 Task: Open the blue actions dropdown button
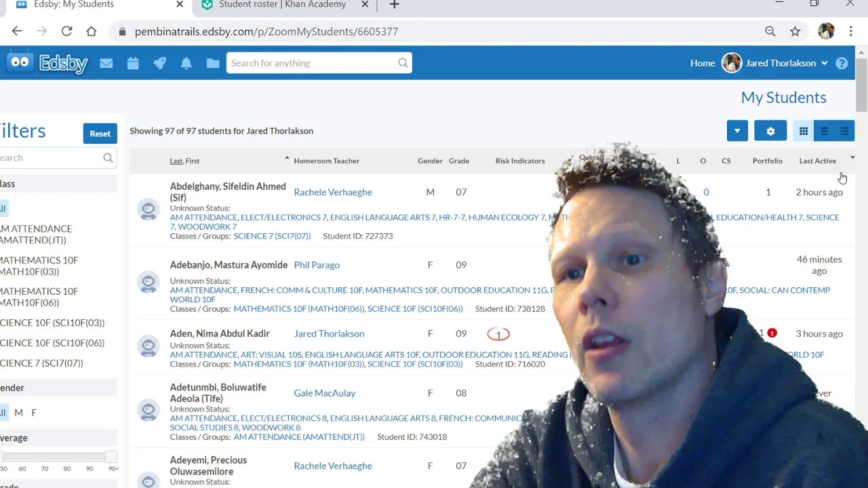tap(737, 131)
